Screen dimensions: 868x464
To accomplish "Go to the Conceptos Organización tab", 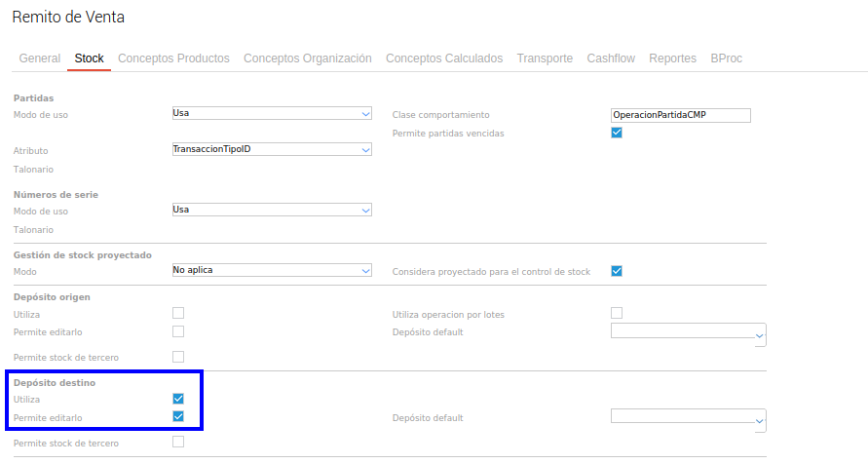I will tap(307, 58).
